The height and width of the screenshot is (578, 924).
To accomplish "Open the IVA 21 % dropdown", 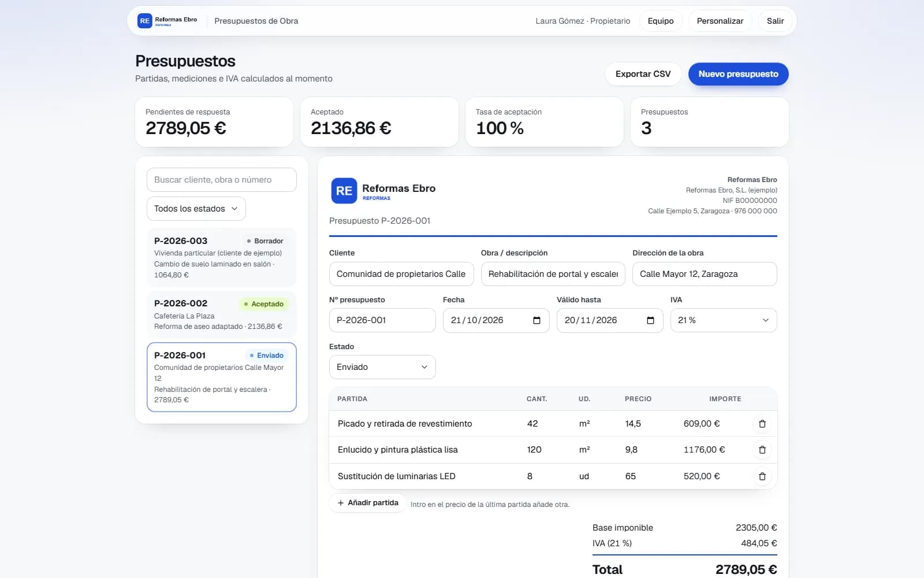I will tap(724, 320).
